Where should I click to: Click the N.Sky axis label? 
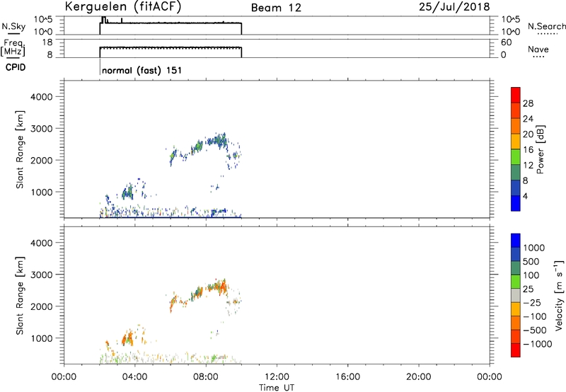pos(13,26)
